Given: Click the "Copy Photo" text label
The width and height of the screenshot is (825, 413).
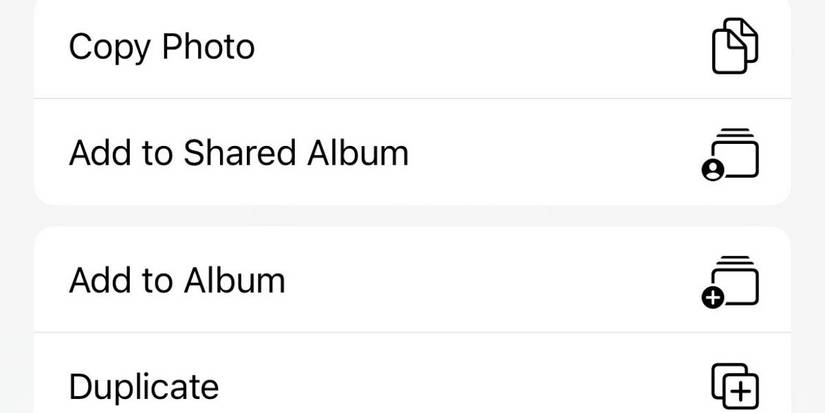Looking at the screenshot, I should 161,47.
